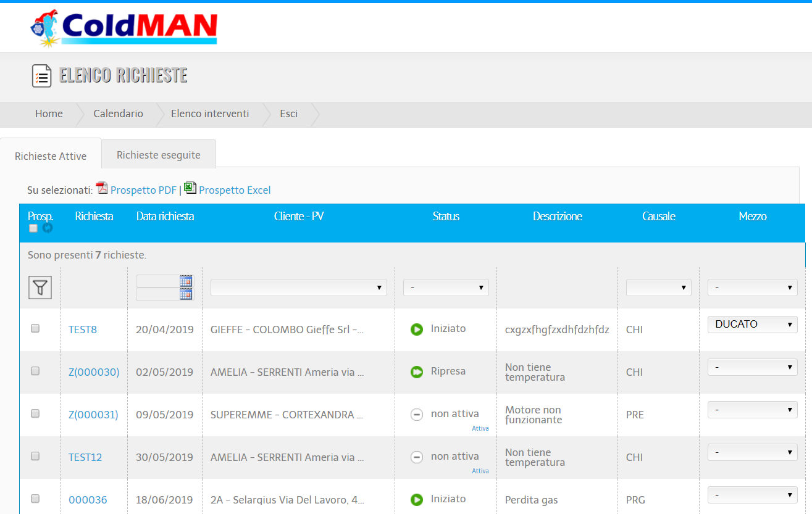The image size is (812, 514).
Task: Click the non attiva icon in TEST12 row
Action: pos(417,457)
